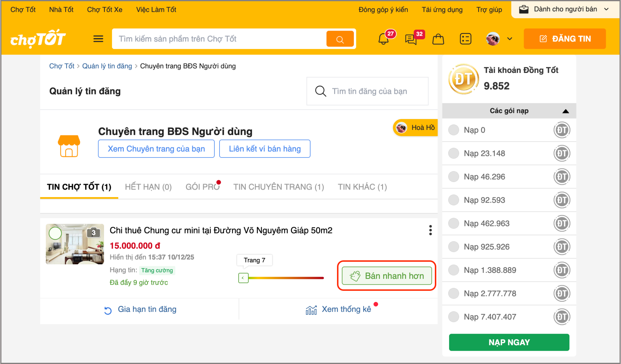Image resolution: width=621 pixels, height=364 pixels.
Task: Click the hamburger menu icon
Action: tap(98, 39)
